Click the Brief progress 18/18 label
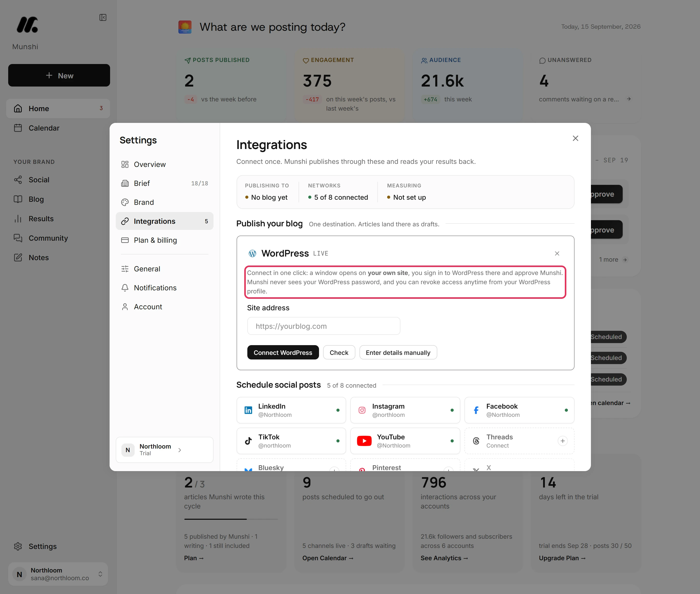 click(200, 183)
